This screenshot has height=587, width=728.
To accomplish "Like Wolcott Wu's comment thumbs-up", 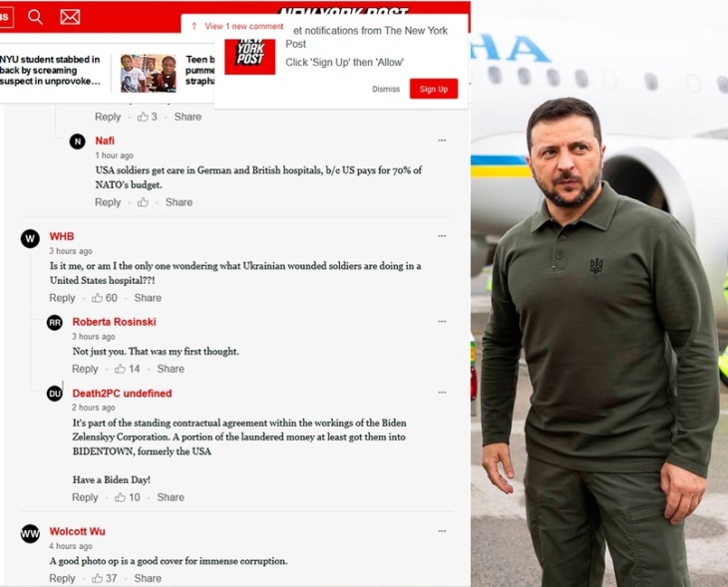I will coord(97,578).
